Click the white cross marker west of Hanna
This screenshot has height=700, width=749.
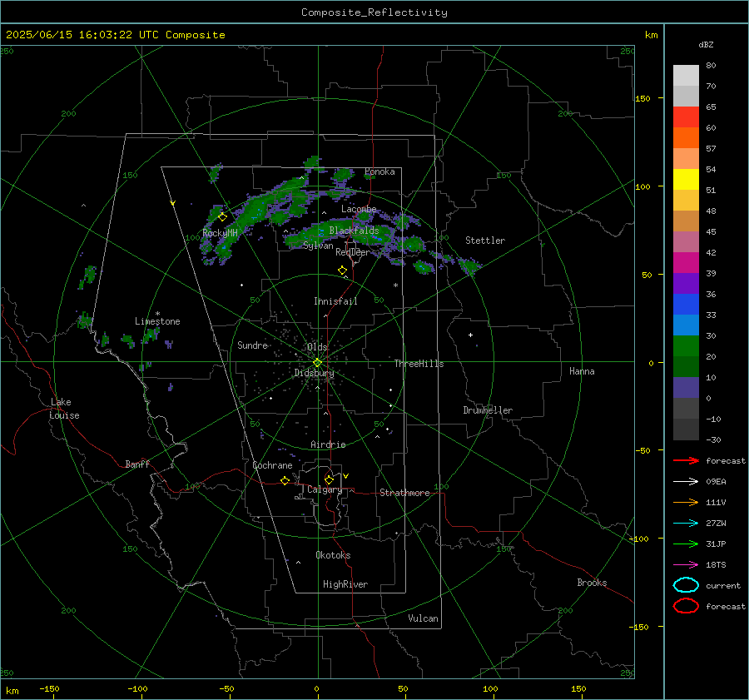[x=470, y=335]
